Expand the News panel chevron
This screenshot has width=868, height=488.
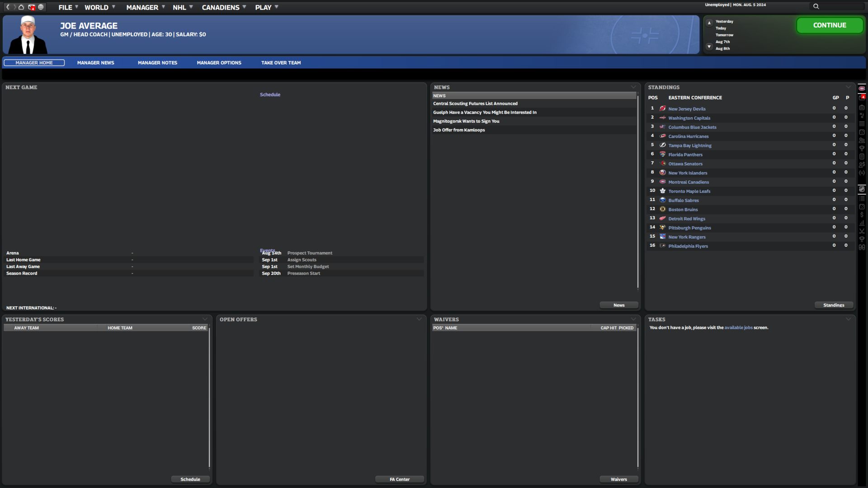coord(633,87)
